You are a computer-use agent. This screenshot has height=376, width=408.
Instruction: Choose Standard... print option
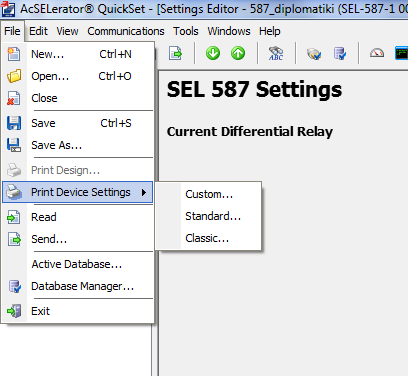(x=213, y=216)
